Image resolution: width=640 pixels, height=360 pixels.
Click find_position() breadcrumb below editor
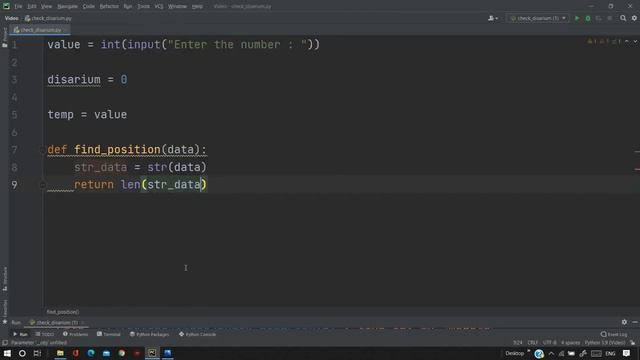coord(62,312)
